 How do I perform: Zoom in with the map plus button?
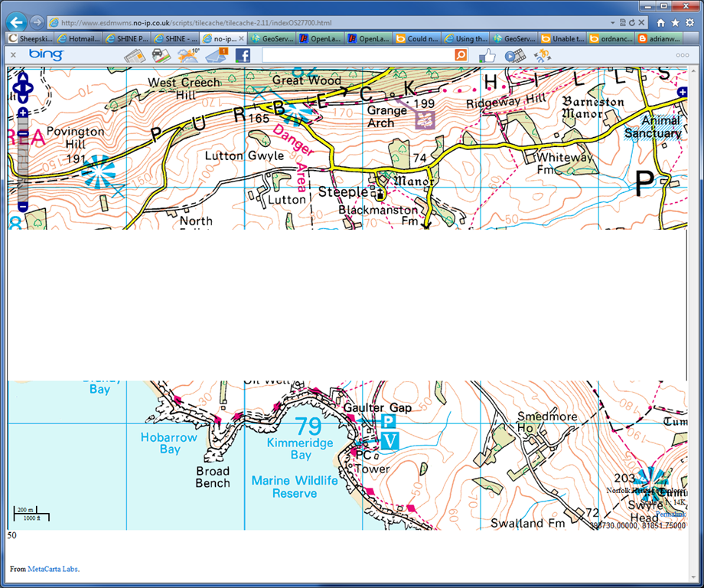click(x=23, y=113)
